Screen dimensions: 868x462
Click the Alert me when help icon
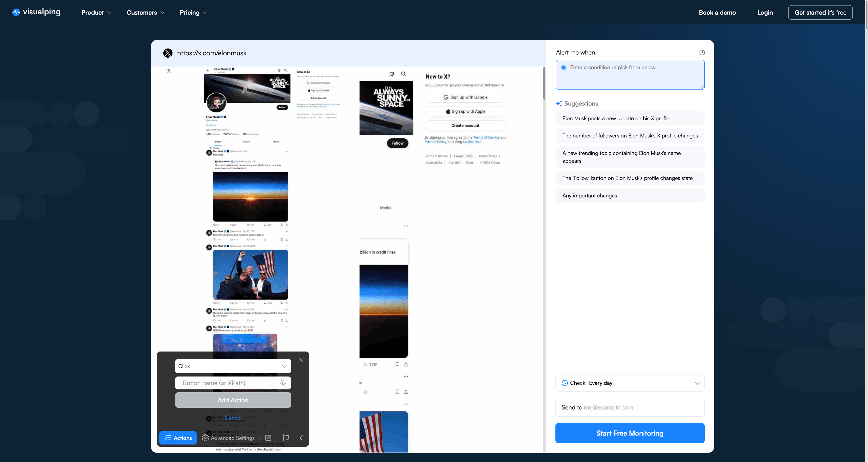tap(702, 53)
